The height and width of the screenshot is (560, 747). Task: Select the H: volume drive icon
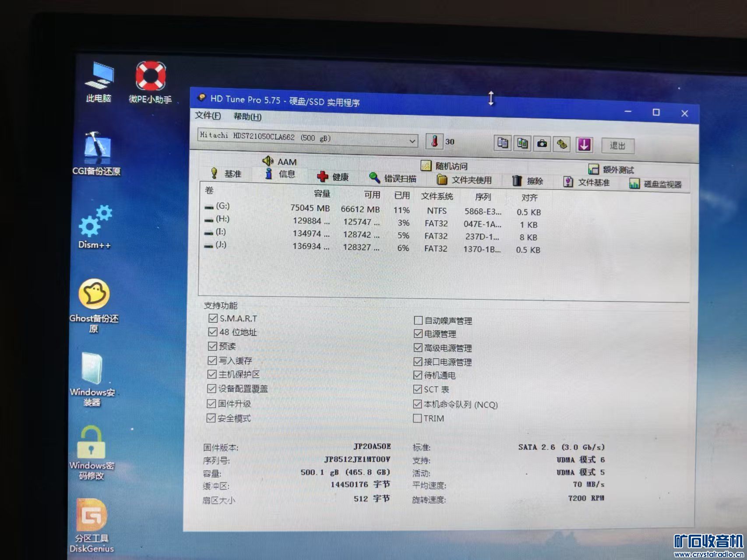click(209, 219)
